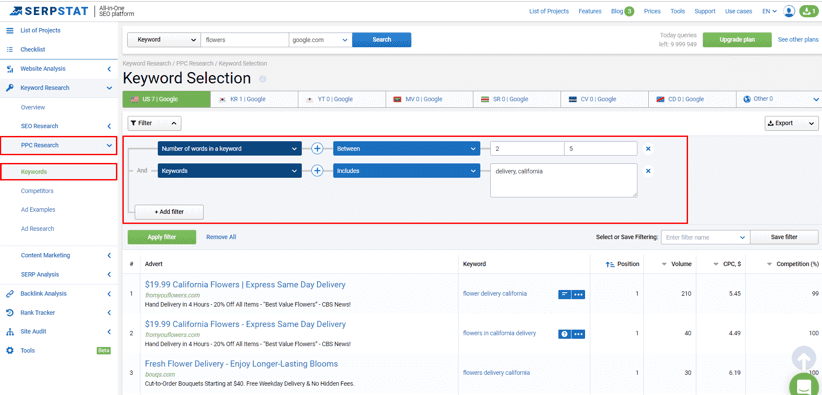Select the YT 0 | Google tab
The height and width of the screenshot is (395, 822).
342,99
